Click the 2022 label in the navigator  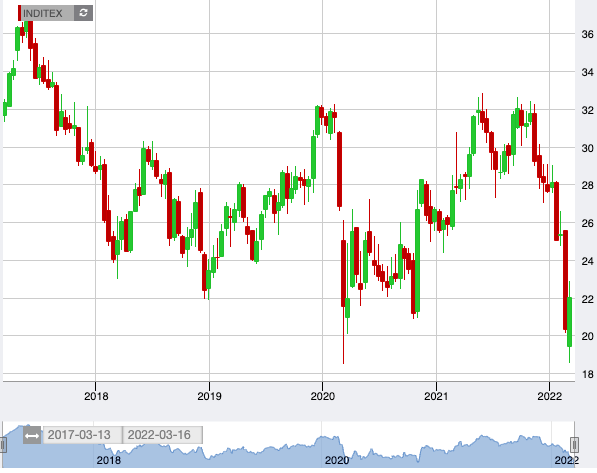567,460
